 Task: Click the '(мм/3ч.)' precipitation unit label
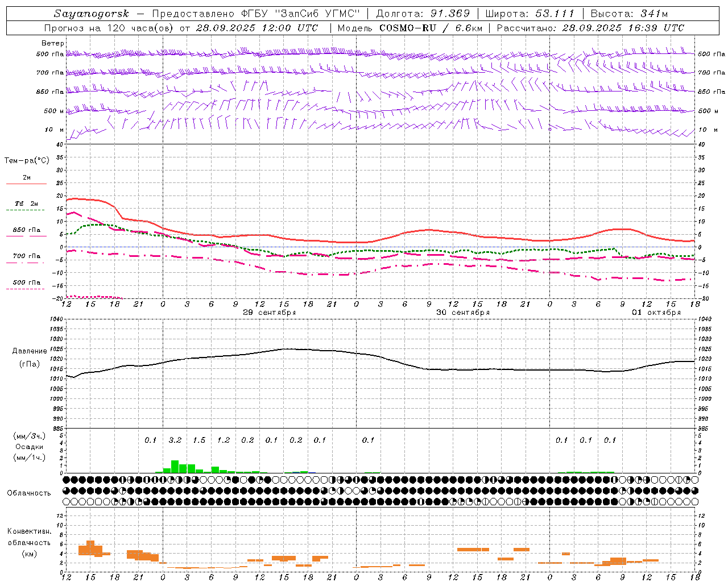click(x=30, y=436)
